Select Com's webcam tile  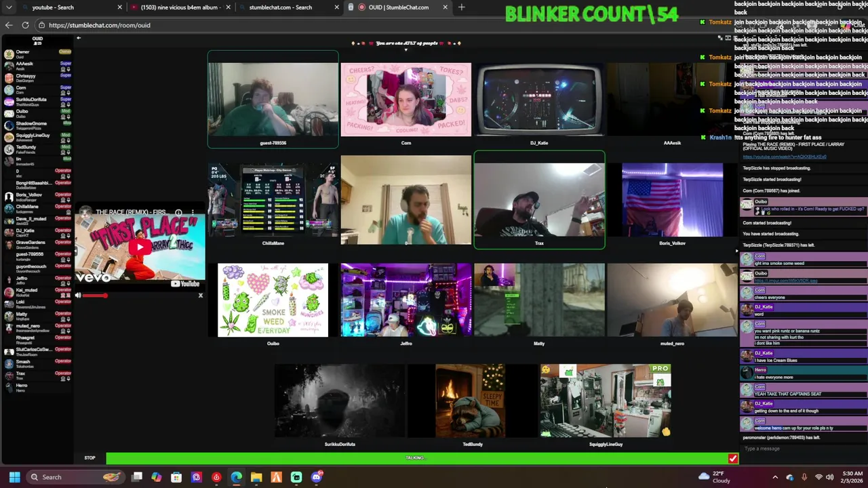pos(406,100)
